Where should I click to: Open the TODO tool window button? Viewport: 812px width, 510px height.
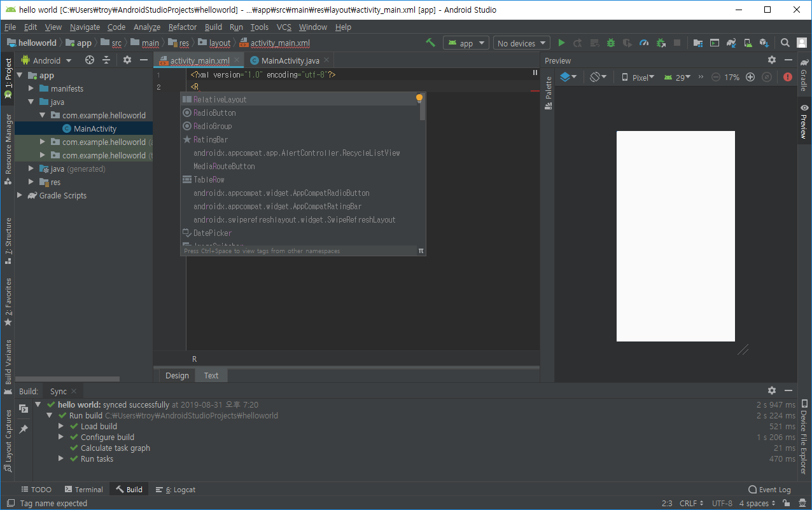click(x=36, y=489)
